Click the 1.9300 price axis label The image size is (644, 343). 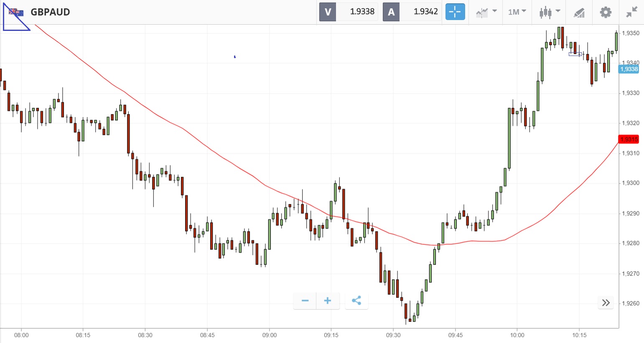click(631, 183)
